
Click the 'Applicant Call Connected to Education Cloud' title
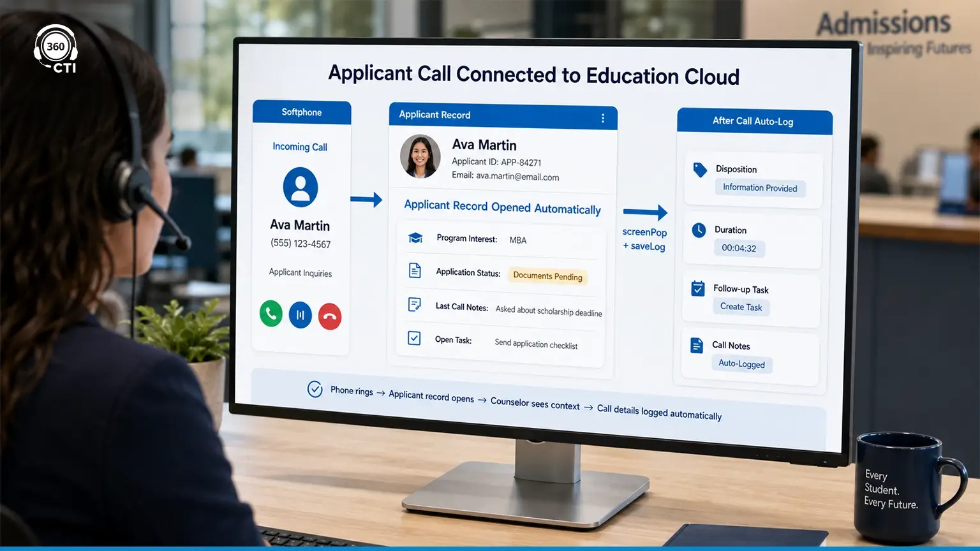pyautogui.click(x=533, y=75)
